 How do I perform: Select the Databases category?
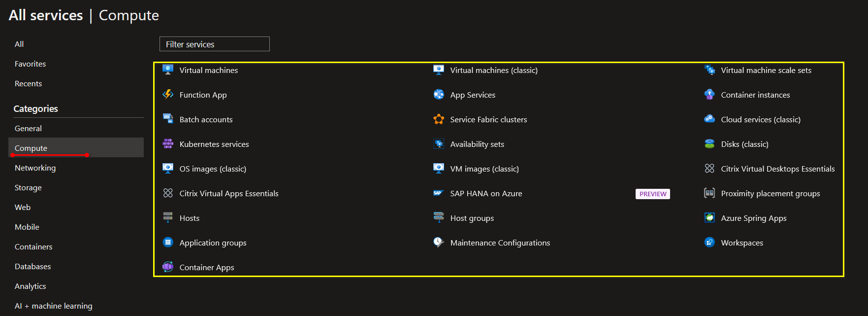point(33,266)
